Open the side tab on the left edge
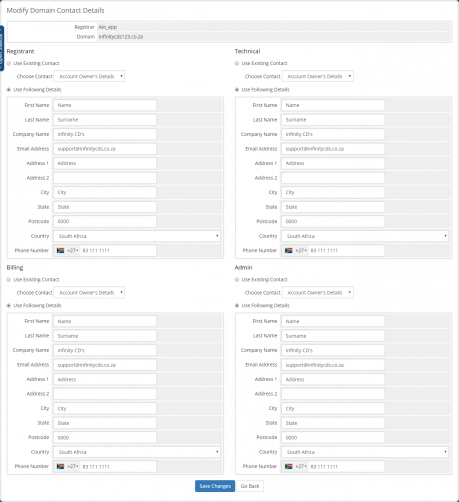The image size is (459, 502). 2,48
